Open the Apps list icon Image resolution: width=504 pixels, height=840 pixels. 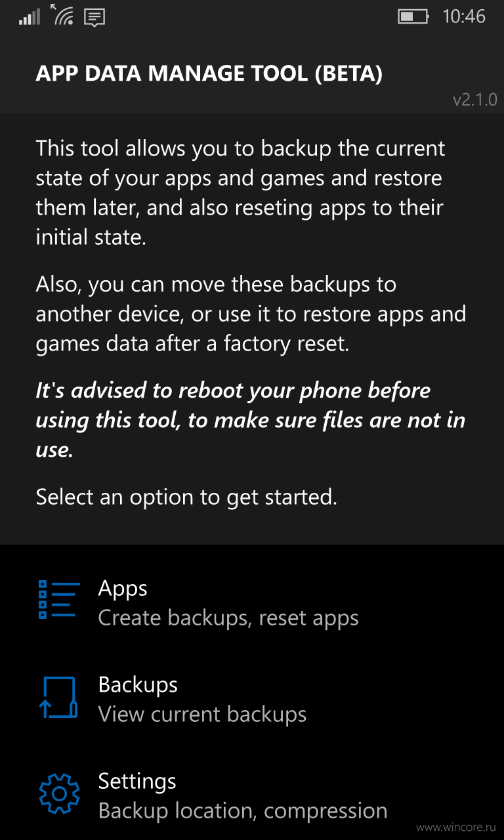59,600
